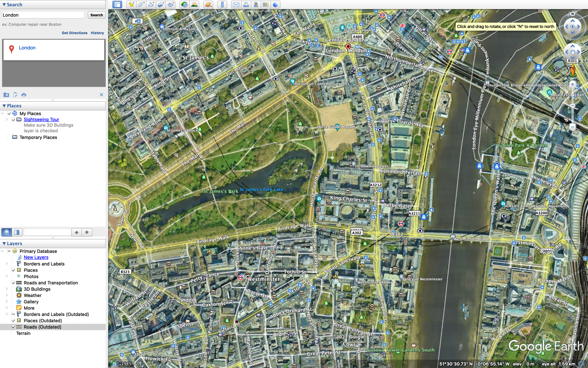Collapse the Layers panel triangle

pyautogui.click(x=4, y=243)
